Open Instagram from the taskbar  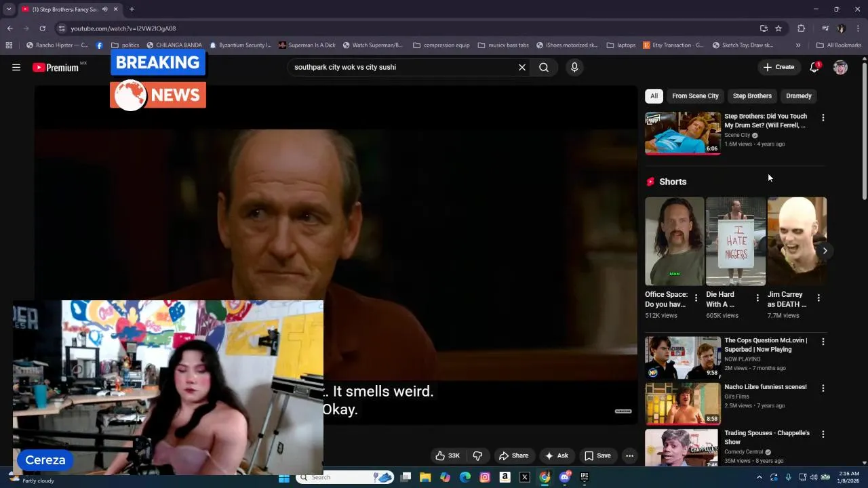485,477
